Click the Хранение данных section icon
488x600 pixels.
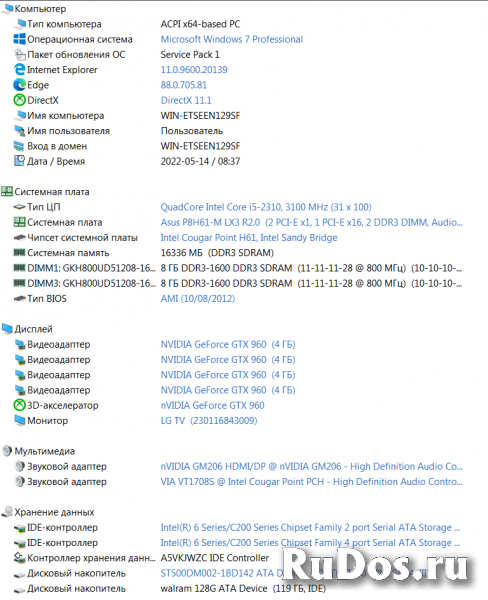click(x=7, y=512)
